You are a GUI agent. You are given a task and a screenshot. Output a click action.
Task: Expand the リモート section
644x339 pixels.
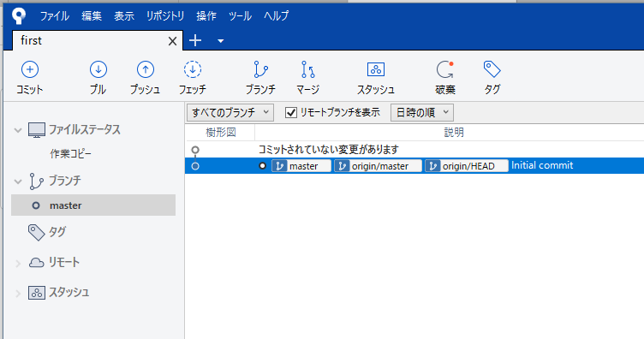pos(18,264)
